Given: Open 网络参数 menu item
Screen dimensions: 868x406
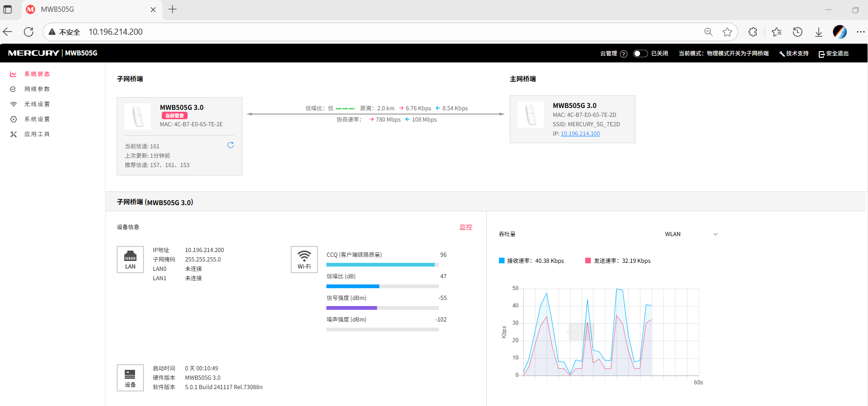Looking at the screenshot, I should tap(37, 89).
